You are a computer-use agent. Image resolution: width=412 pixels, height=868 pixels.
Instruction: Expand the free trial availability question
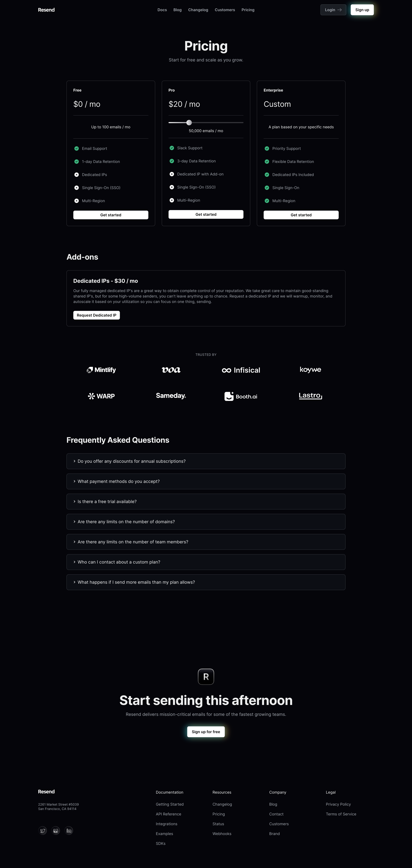point(206,501)
